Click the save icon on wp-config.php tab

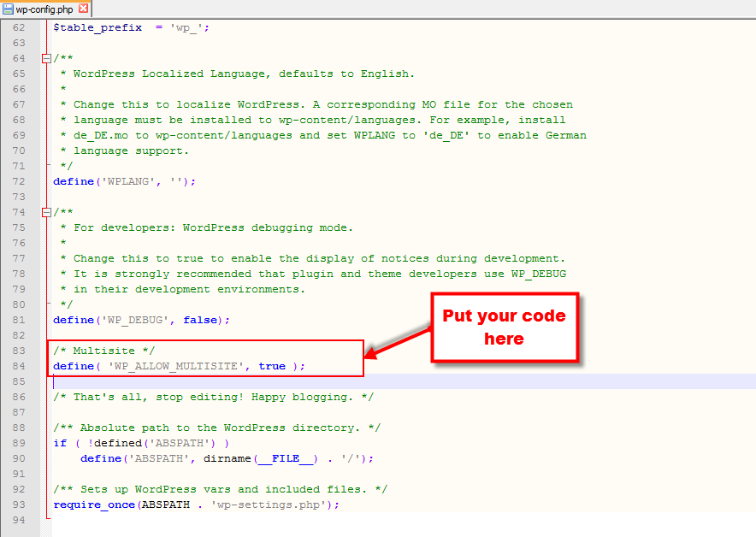pos(8,9)
